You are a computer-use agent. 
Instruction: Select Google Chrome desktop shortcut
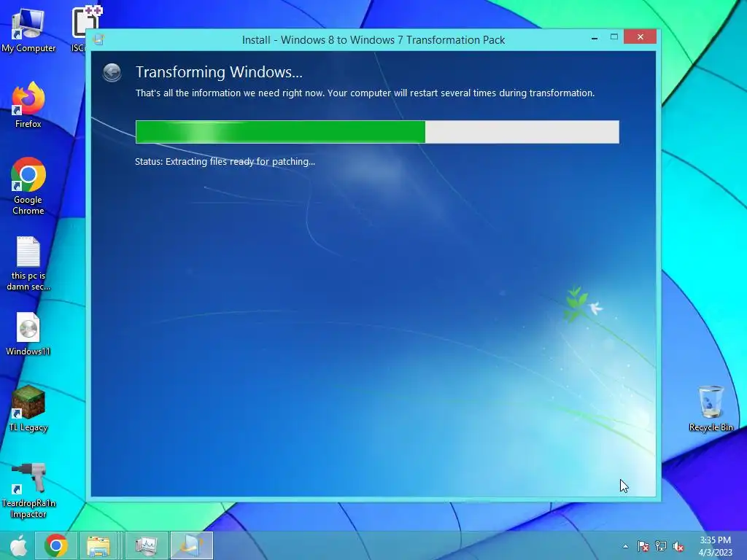click(28, 186)
